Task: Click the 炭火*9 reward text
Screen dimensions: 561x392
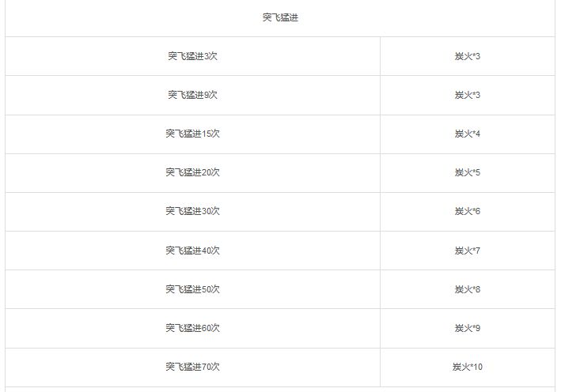Action: click(468, 328)
